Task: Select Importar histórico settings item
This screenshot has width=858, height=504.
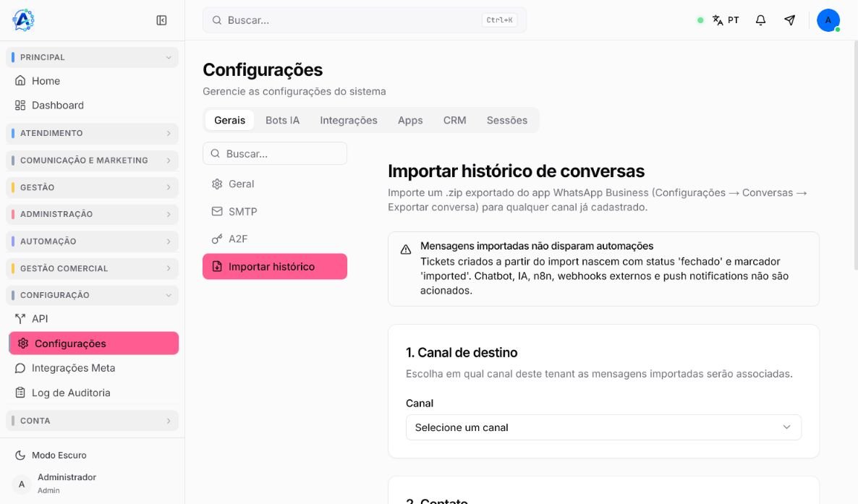Action: coord(275,267)
